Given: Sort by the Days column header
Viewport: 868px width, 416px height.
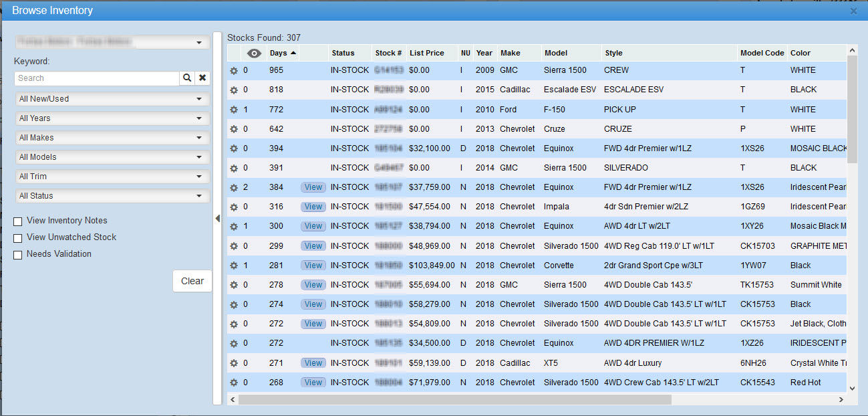Looking at the screenshot, I should pos(278,53).
